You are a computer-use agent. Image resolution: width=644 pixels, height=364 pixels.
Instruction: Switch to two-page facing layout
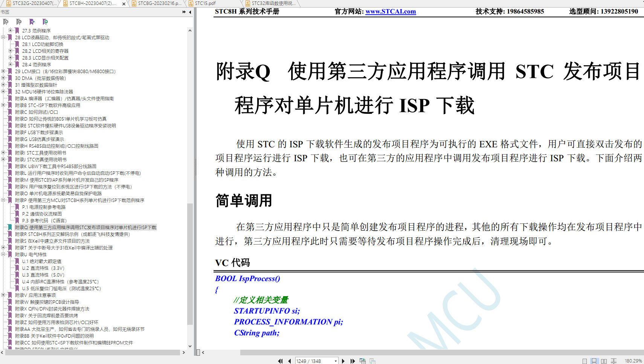[x=604, y=361]
